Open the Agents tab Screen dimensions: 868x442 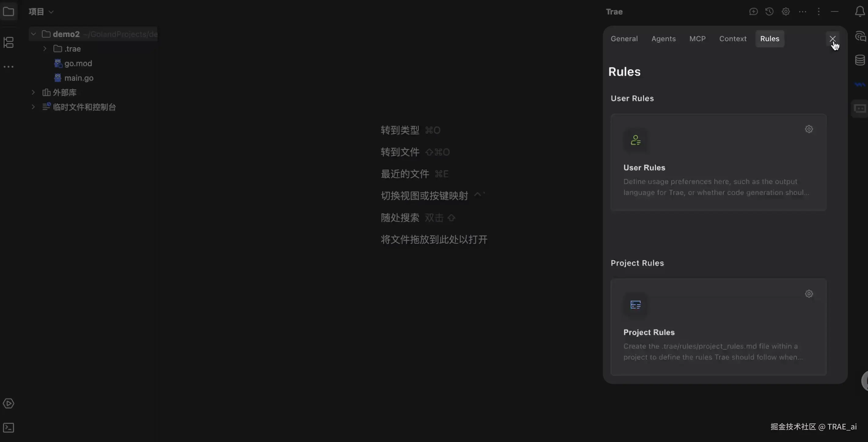tap(663, 39)
